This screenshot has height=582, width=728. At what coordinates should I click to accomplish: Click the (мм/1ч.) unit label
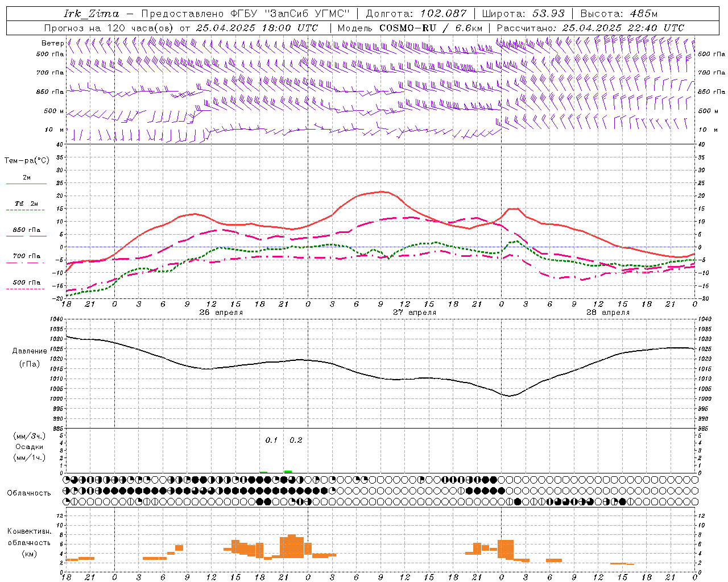tap(30, 458)
